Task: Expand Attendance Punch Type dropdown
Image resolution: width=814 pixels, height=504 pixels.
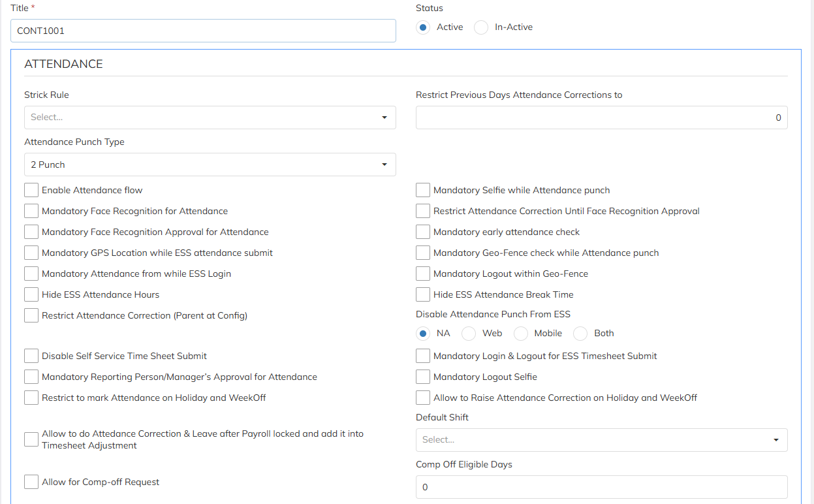Action: pos(210,165)
